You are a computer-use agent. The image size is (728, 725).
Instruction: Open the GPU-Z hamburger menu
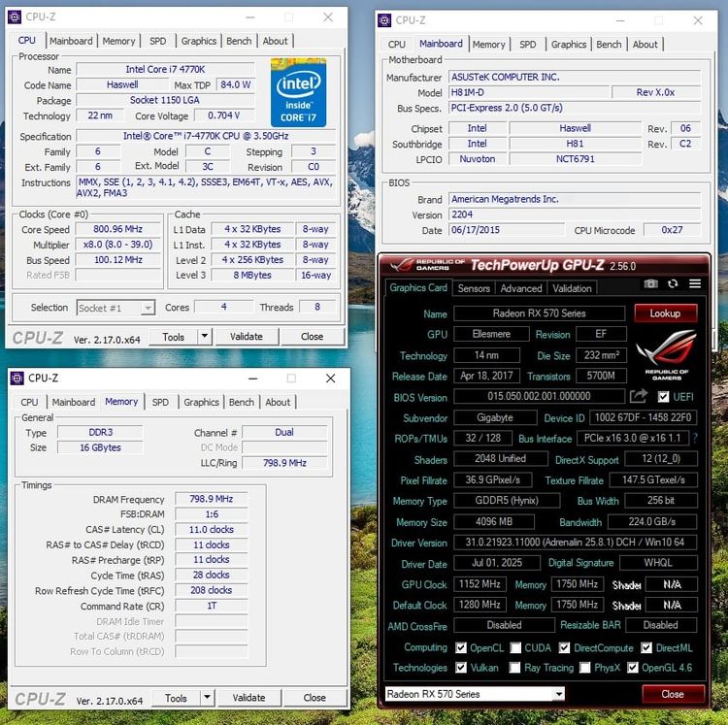[x=695, y=283]
